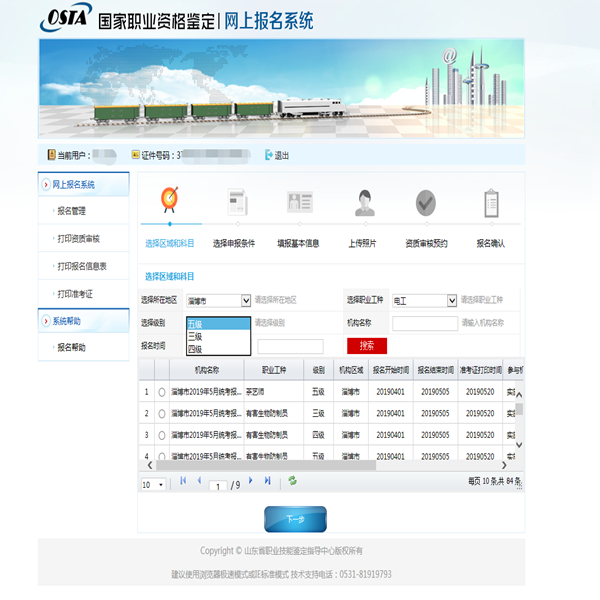The width and height of the screenshot is (600, 600).
Task: Click the target icon for 选择区域和科目 step
Action: 170,199
